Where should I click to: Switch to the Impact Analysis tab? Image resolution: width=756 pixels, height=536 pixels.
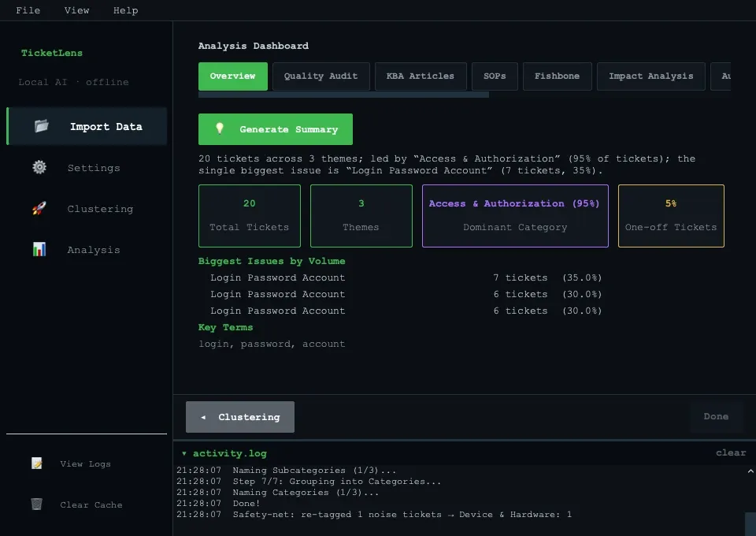[x=651, y=76]
